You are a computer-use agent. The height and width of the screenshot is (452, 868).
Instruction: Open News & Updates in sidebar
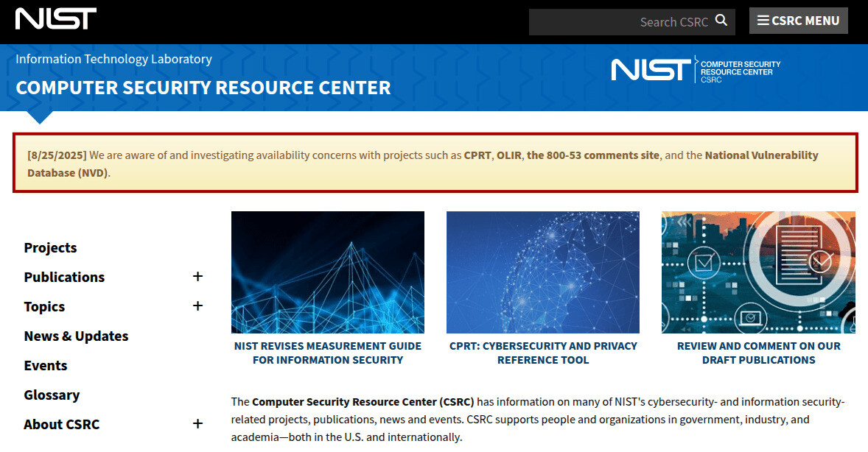pyautogui.click(x=76, y=336)
